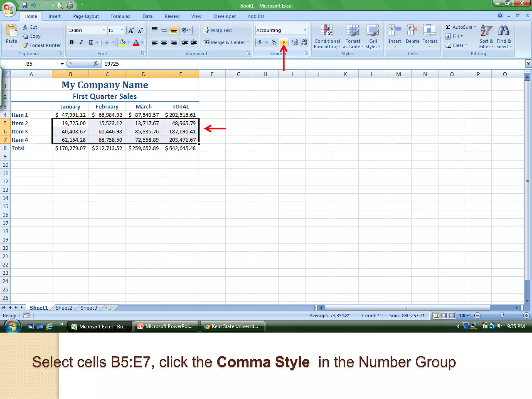Click Format as Table
This screenshot has width=532, height=399.
pyautogui.click(x=353, y=36)
